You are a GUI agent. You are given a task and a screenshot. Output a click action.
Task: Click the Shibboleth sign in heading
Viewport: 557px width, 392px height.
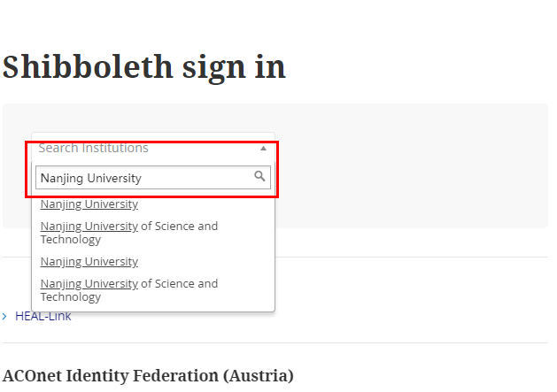(x=143, y=67)
